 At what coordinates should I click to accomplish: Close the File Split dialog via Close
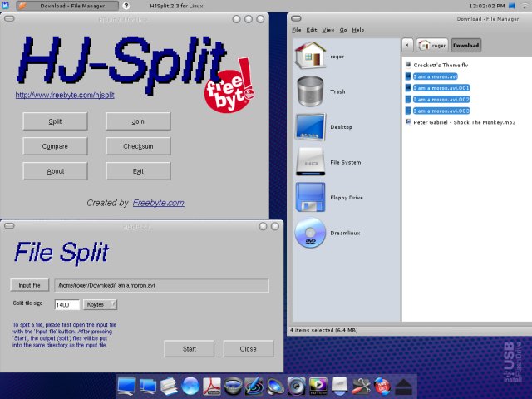pos(248,349)
